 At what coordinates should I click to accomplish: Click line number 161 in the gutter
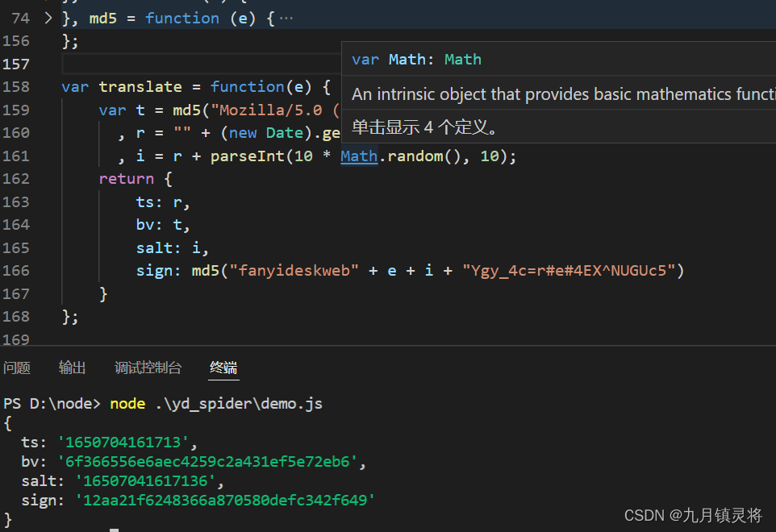[16, 156]
